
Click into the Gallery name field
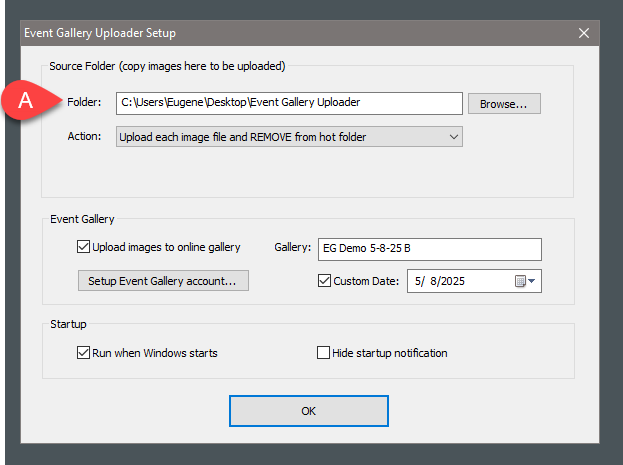430,249
